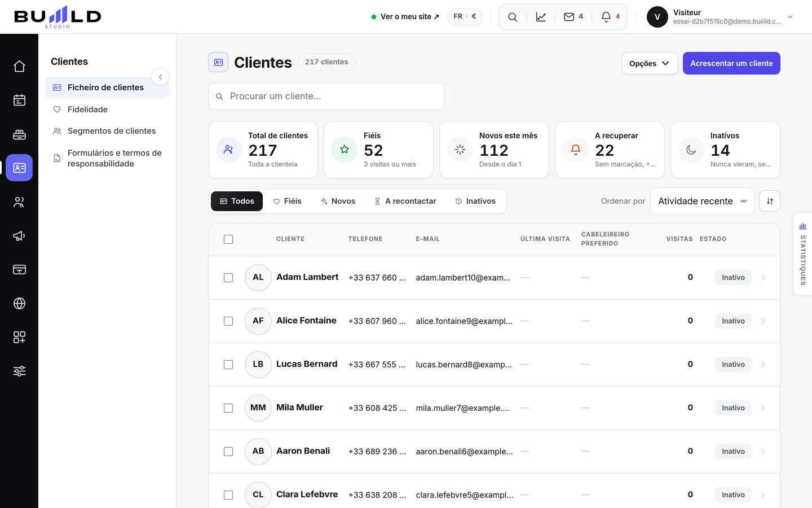Click the Novos este mês stat card
Screen dimensions: 812x508
494,150
